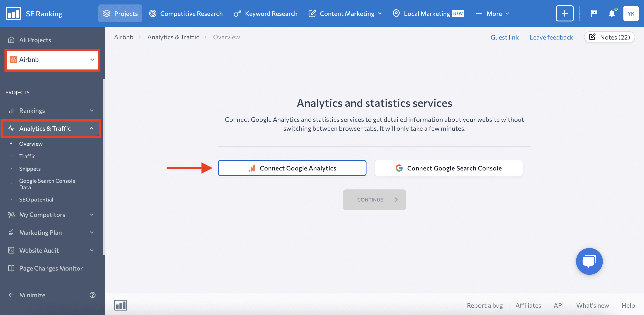This screenshot has width=644, height=315.
Task: Expand the Marketing Plan sidebar section
Action: pos(51,233)
